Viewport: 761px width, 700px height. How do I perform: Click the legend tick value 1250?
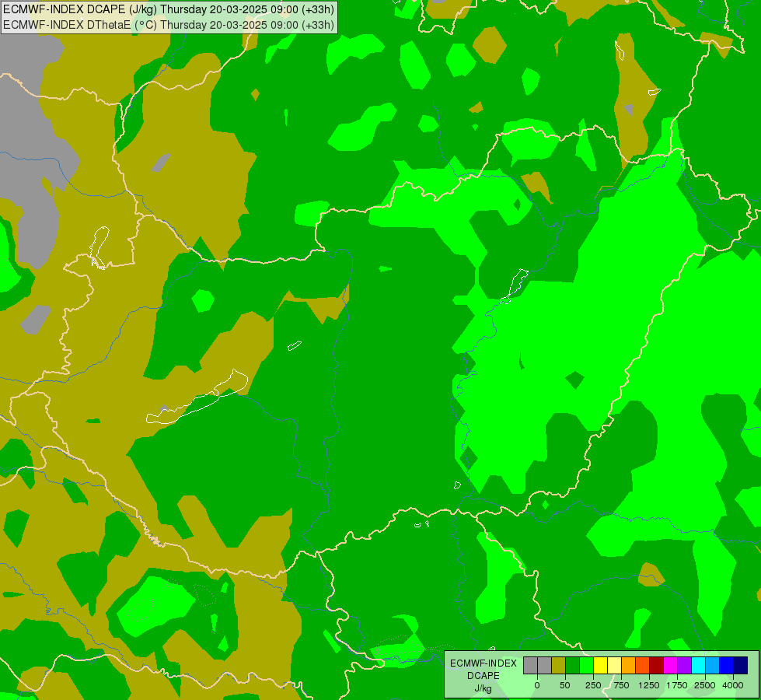coord(649,685)
